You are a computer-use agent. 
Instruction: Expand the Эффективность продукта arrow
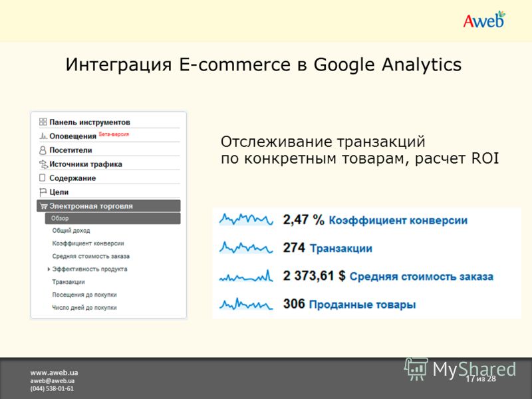click(49, 269)
